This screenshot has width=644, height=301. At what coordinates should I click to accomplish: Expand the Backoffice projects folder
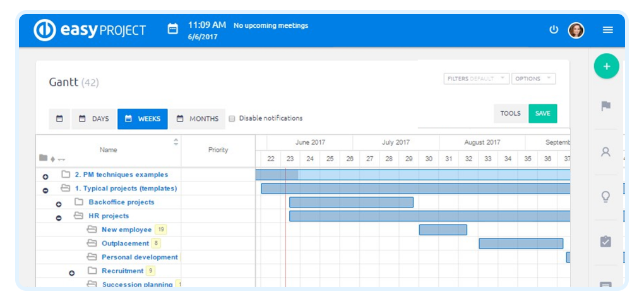click(59, 204)
